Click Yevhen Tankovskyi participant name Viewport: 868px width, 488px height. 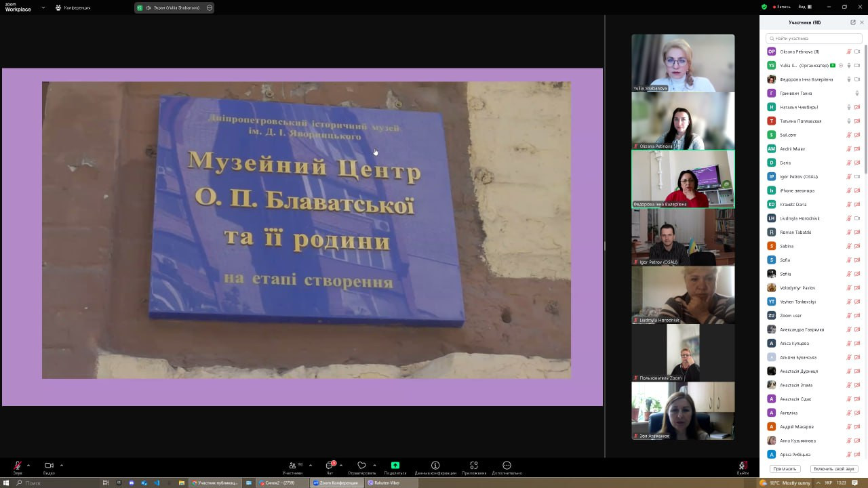pos(797,302)
